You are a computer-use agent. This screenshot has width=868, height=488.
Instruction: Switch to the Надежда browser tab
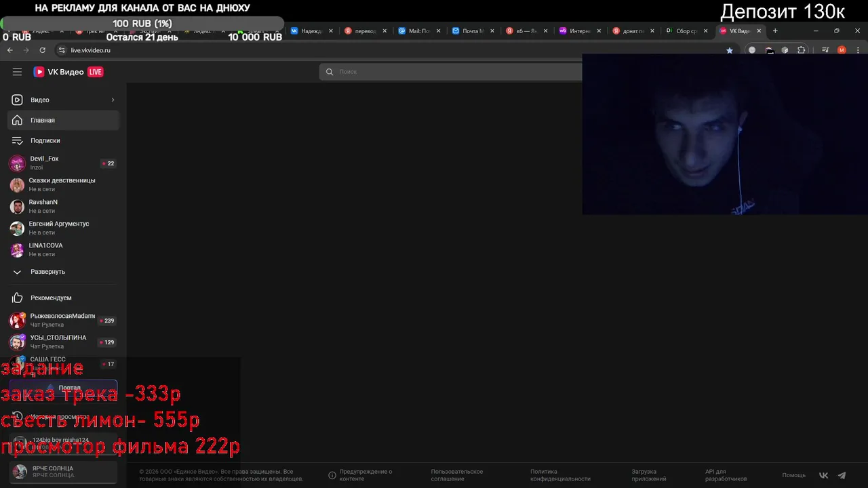[312, 31]
